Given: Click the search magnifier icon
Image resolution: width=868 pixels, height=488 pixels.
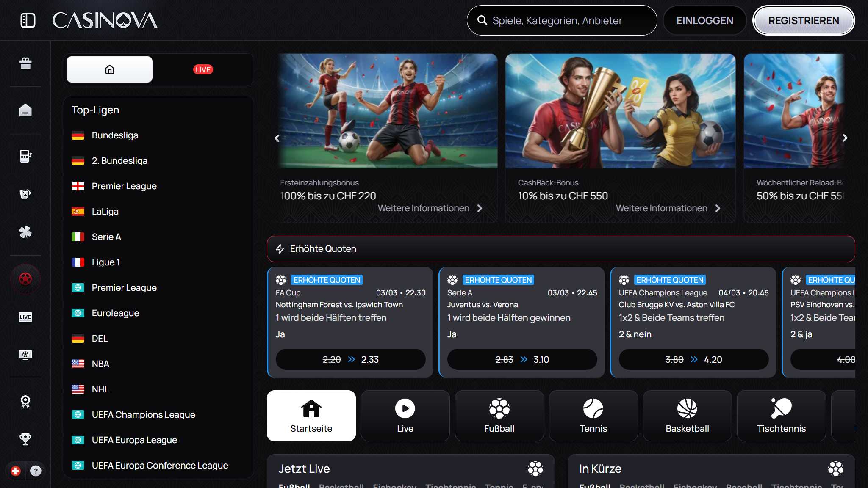Looking at the screenshot, I should (482, 20).
